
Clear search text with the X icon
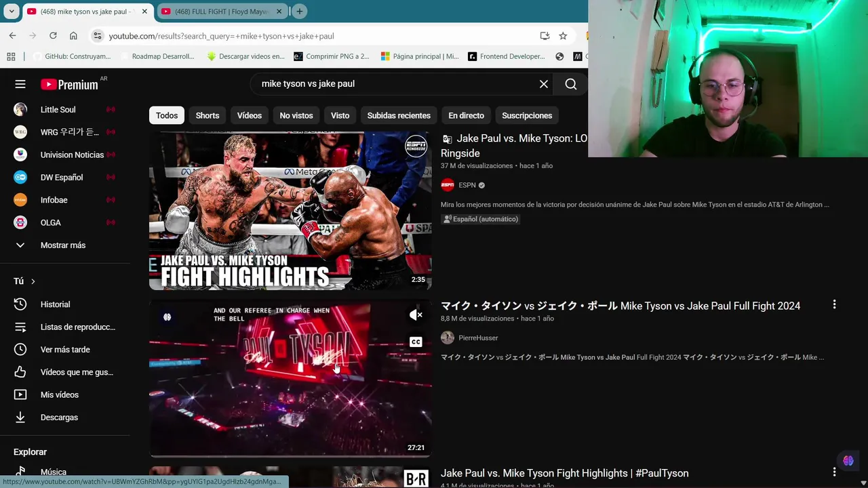(x=544, y=84)
